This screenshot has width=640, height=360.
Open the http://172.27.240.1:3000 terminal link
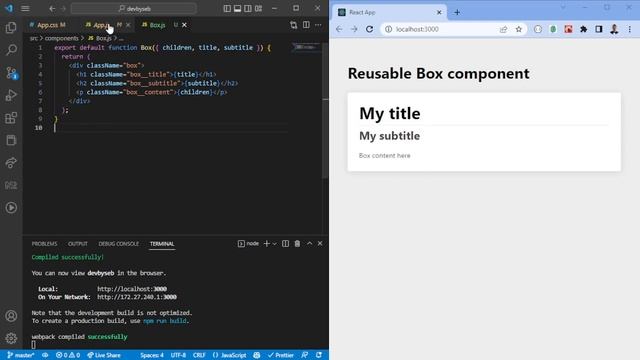[137, 297]
